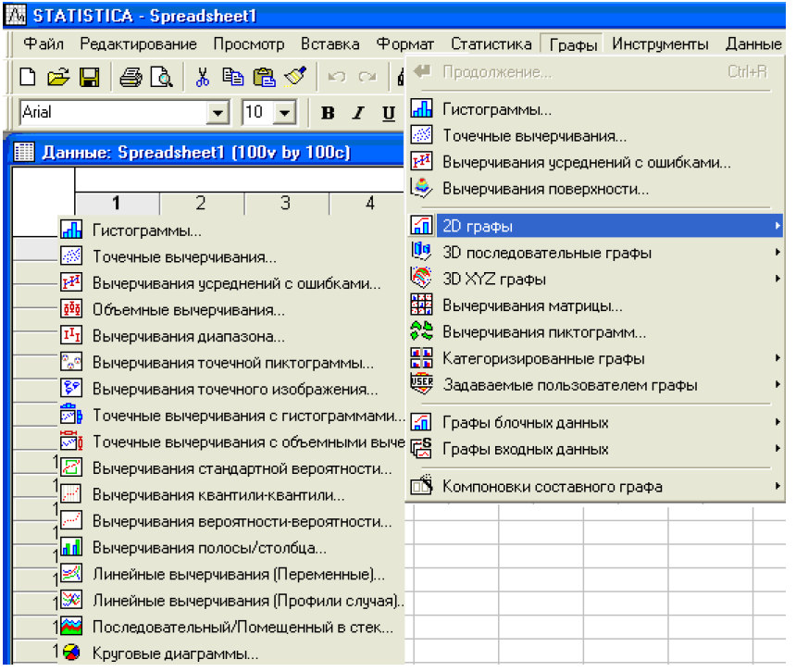Image resolution: width=796 pixels, height=672 pixels.
Task: Open the Формат menu
Action: (405, 44)
